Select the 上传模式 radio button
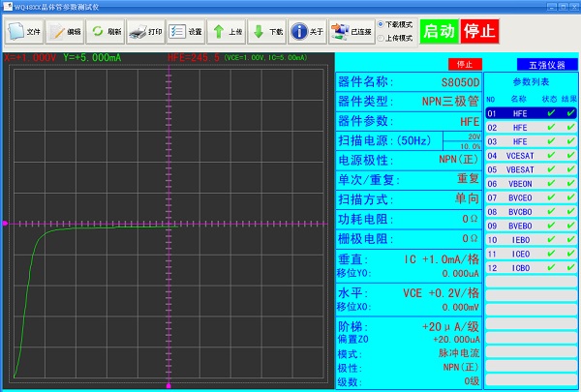The image size is (581, 392). [382, 37]
